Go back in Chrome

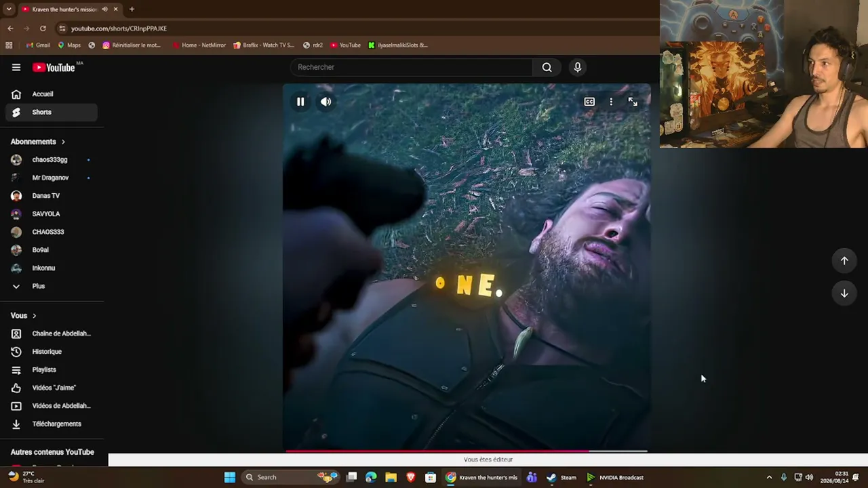10,28
